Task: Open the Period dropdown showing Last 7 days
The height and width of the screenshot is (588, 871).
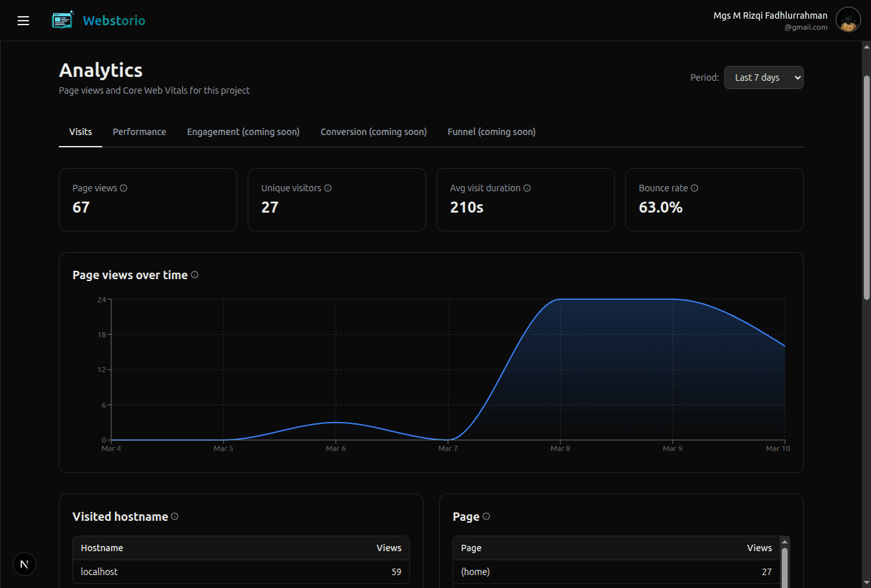Action: click(x=764, y=78)
